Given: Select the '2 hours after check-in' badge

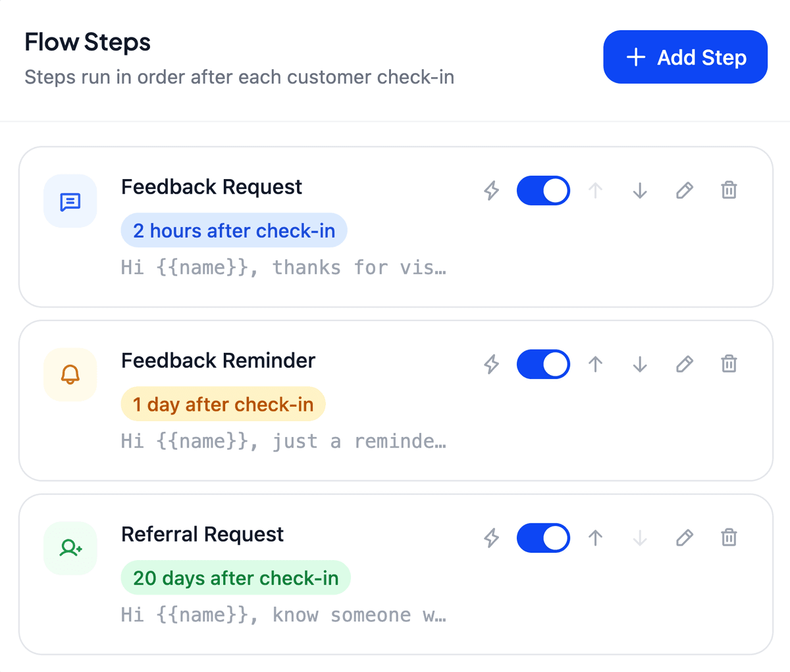Looking at the screenshot, I should (234, 230).
